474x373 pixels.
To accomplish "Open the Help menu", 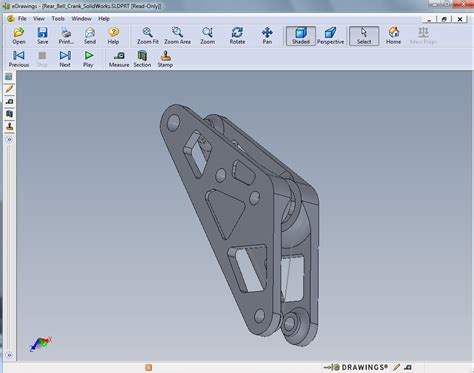I will (104, 19).
